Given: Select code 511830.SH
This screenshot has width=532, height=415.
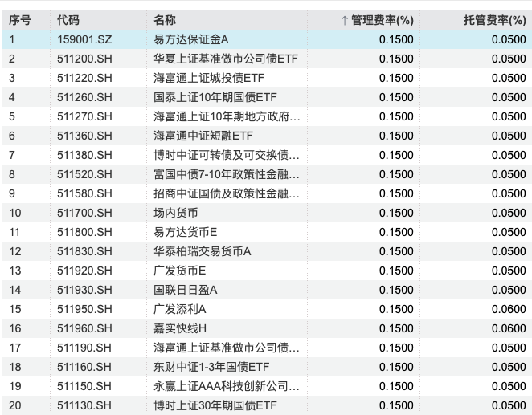Looking at the screenshot, I should 84,252.
